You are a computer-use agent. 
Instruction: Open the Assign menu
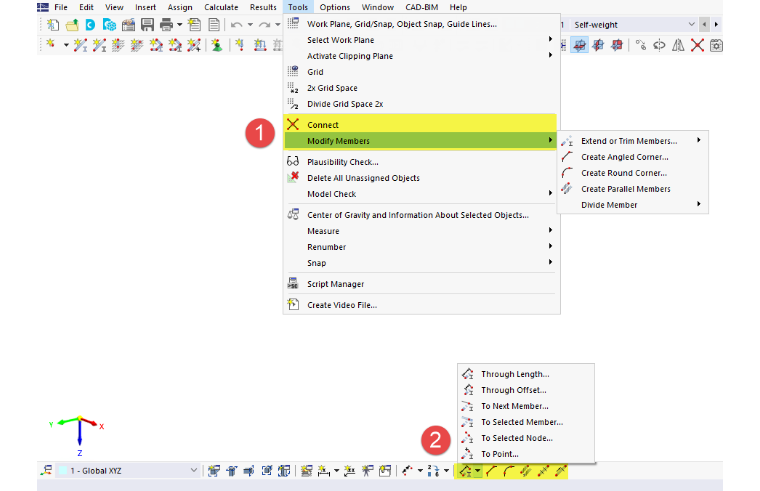click(180, 7)
